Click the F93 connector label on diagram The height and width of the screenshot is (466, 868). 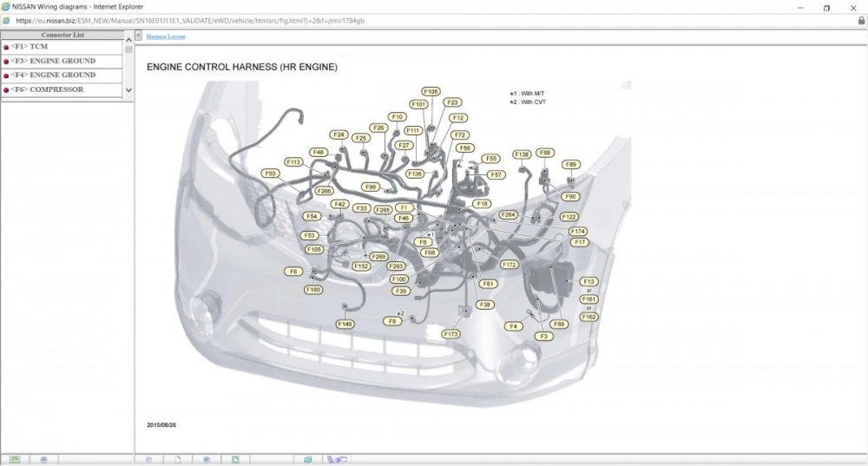[x=270, y=174]
